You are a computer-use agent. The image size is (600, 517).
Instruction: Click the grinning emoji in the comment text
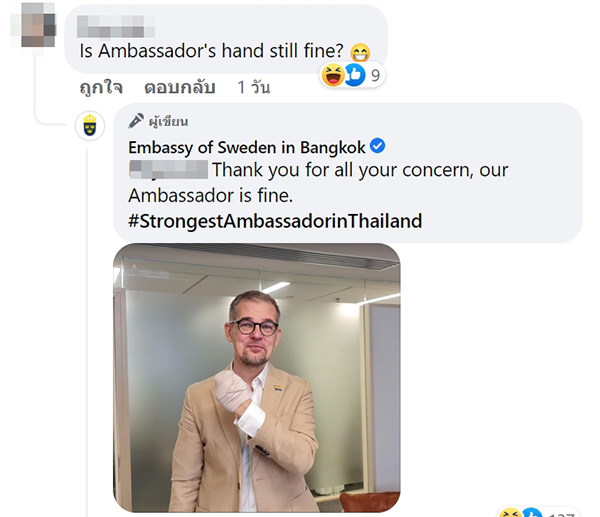click(x=360, y=52)
